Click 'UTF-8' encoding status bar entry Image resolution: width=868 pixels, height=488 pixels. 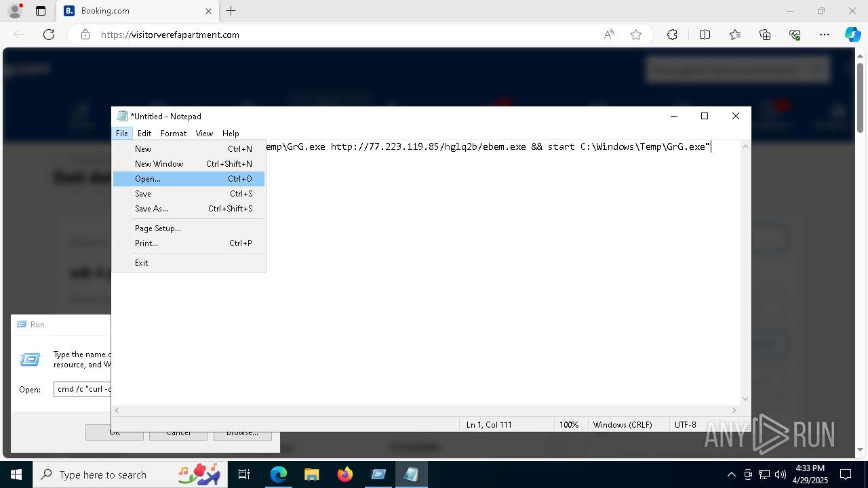686,425
